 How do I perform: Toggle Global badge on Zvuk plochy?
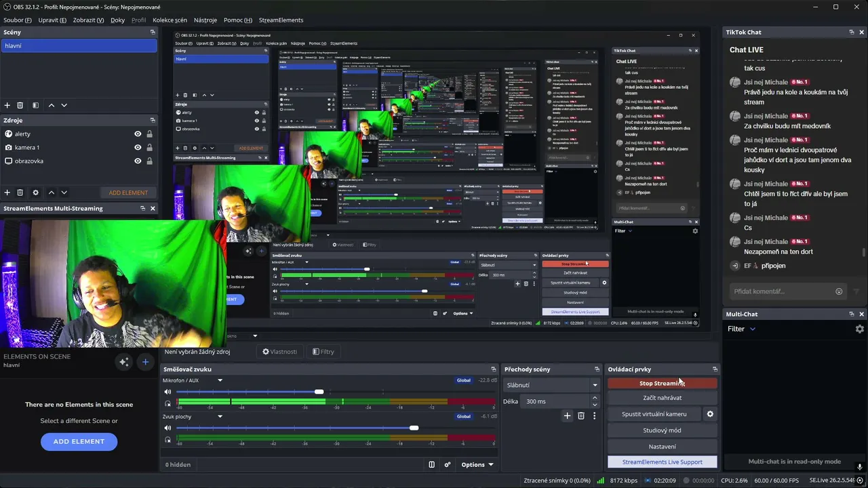coord(464,416)
